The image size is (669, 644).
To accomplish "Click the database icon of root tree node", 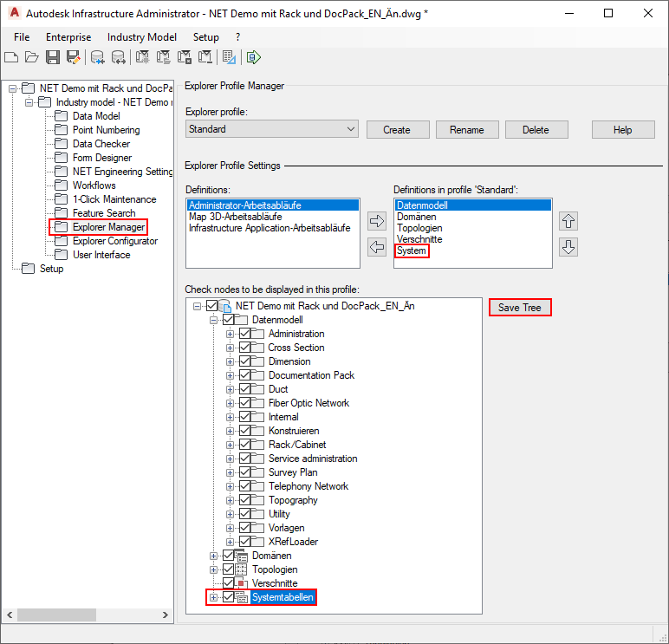I will pos(224,306).
